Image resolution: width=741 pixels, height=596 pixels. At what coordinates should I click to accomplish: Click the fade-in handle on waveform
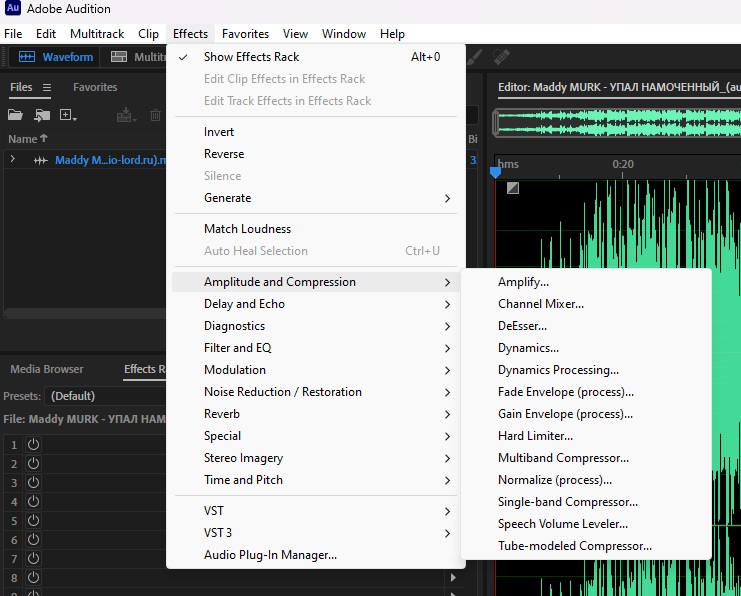coord(513,188)
